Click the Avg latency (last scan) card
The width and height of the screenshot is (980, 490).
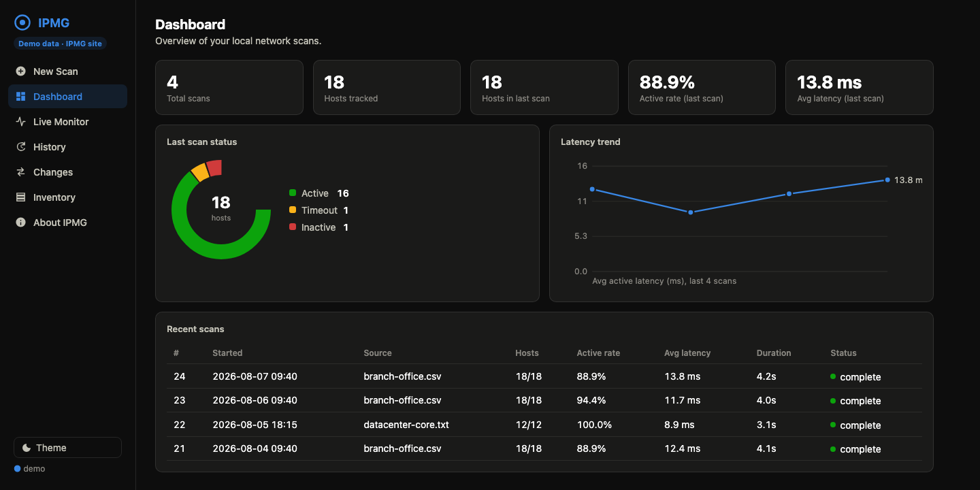pyautogui.click(x=860, y=87)
